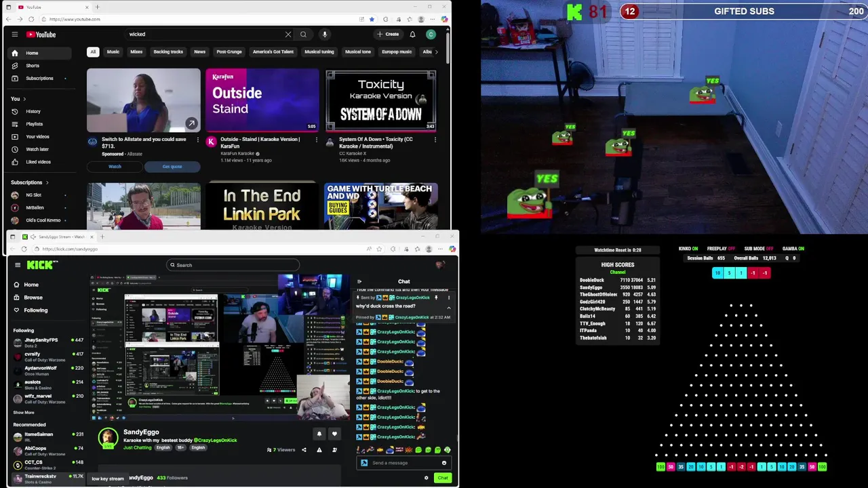Open the YouTube account avatar 'C'
The height and width of the screenshot is (488, 868).
[431, 35]
